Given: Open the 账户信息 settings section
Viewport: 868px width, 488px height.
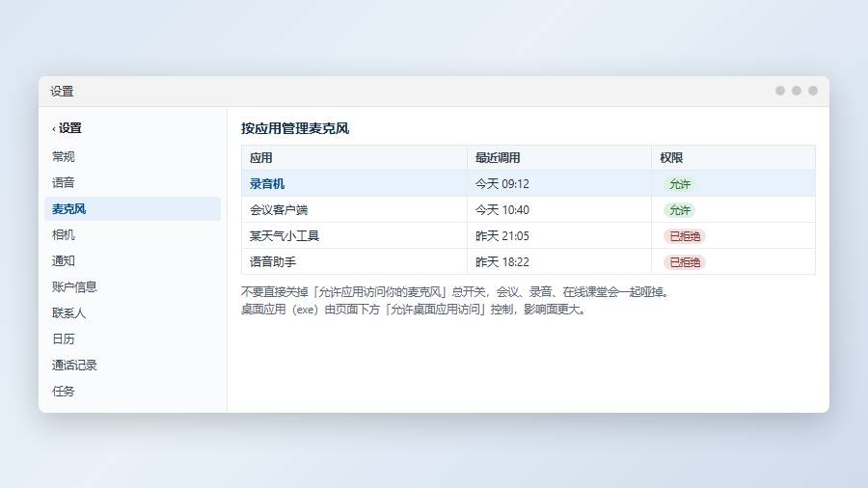Looking at the screenshot, I should click(x=132, y=286).
